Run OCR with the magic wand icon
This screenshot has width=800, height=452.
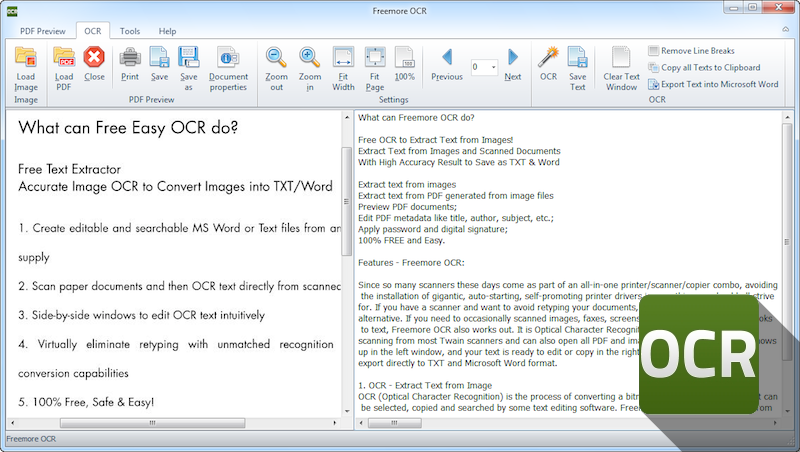point(548,57)
